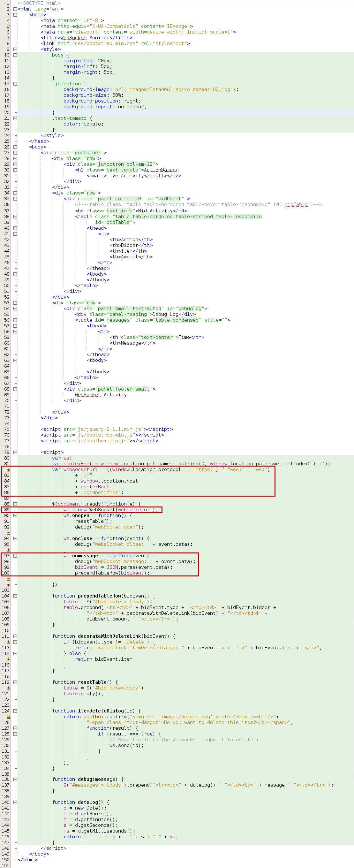
Task: Collapse the body element fold on line 26
Action: tap(15, 147)
